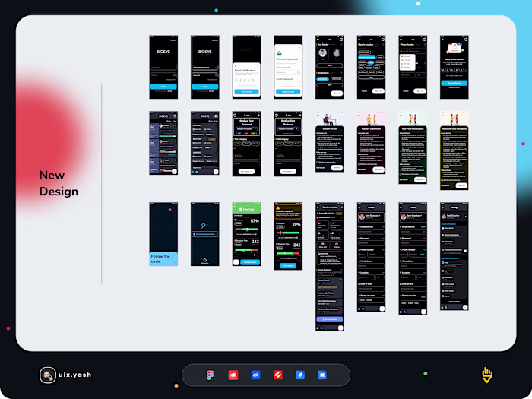Click the Follow the circle blue panel
The height and width of the screenshot is (399, 532).
pyautogui.click(x=163, y=258)
